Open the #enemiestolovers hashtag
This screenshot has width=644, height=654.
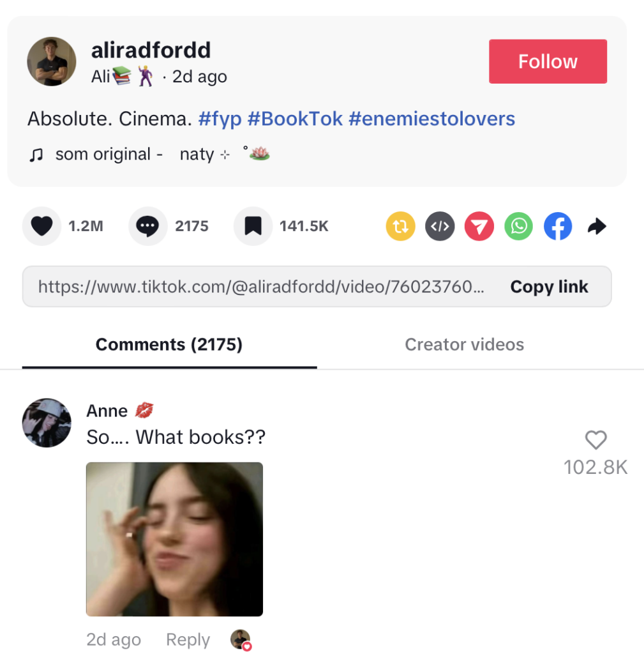coord(432,118)
